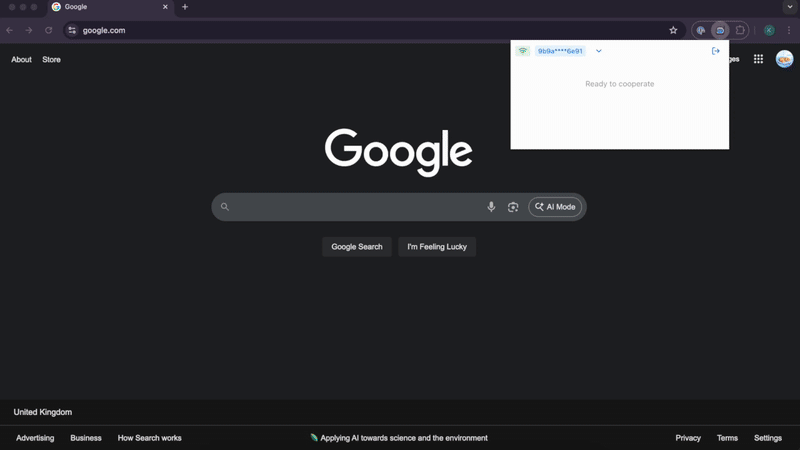This screenshot has height=450, width=800.
Task: Open the Google account avatar
Action: [785, 59]
